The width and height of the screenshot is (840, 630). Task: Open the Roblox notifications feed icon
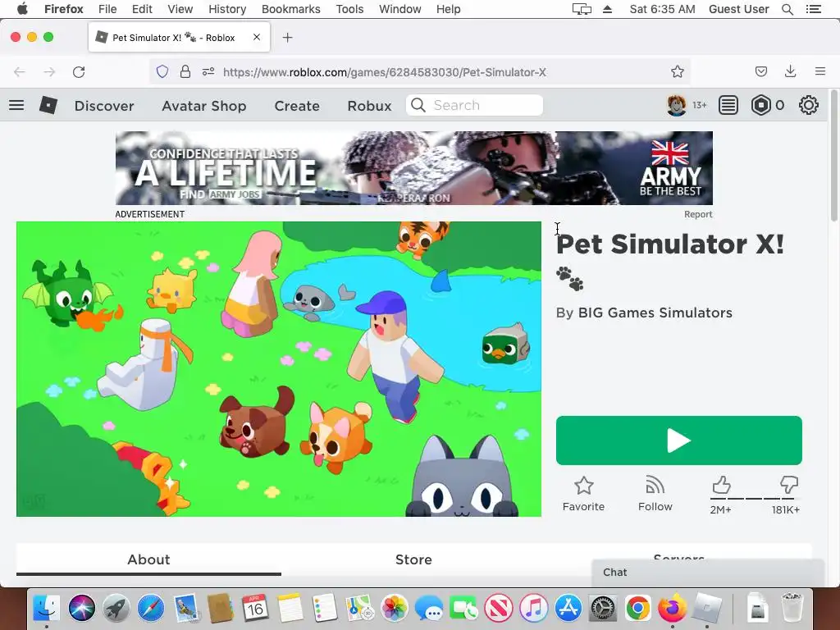click(728, 105)
